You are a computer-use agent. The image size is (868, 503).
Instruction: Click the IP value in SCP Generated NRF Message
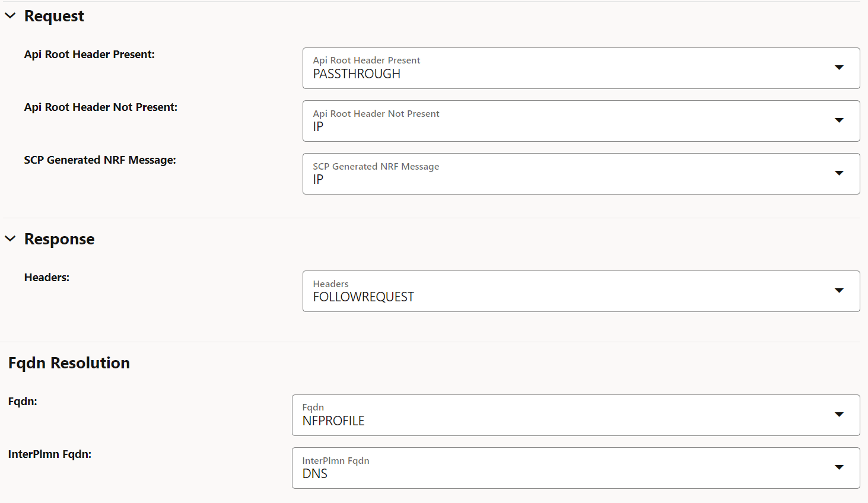318,179
